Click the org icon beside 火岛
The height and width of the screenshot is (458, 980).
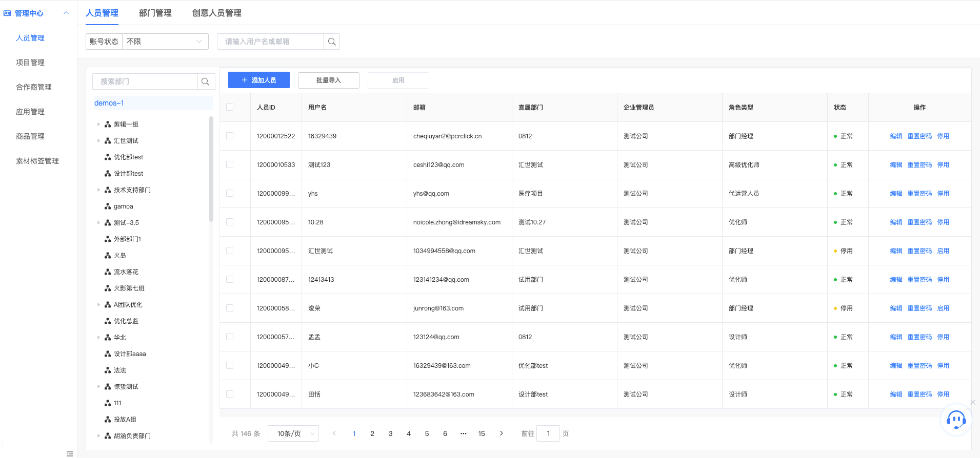[108, 256]
